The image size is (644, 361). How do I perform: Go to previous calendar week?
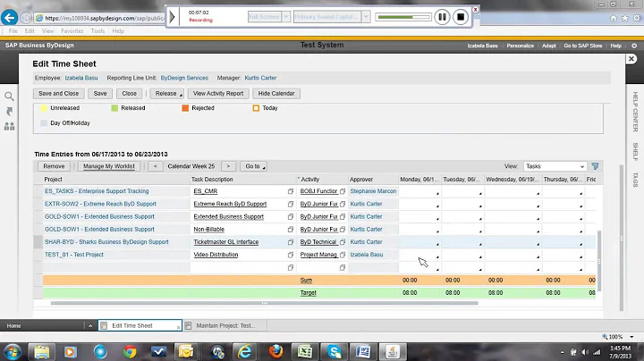coord(156,166)
